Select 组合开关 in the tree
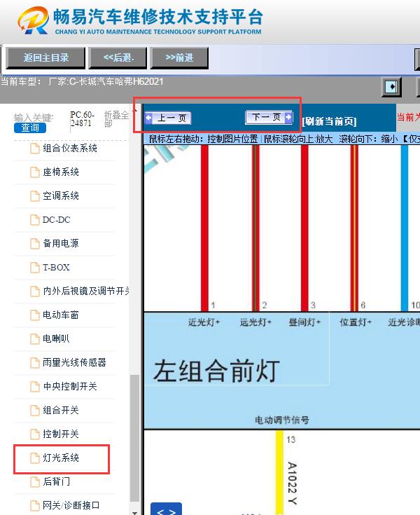Screen dimensions: 420x515 click(61, 410)
